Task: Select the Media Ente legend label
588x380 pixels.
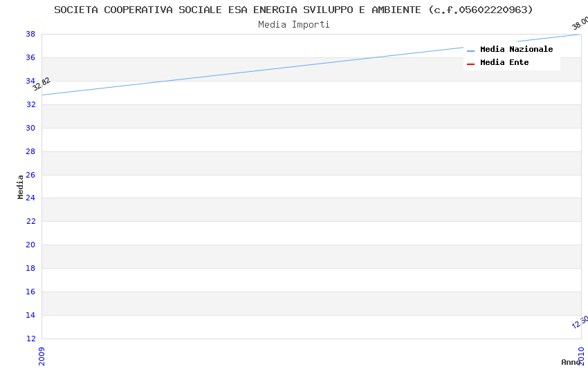Action: point(504,63)
